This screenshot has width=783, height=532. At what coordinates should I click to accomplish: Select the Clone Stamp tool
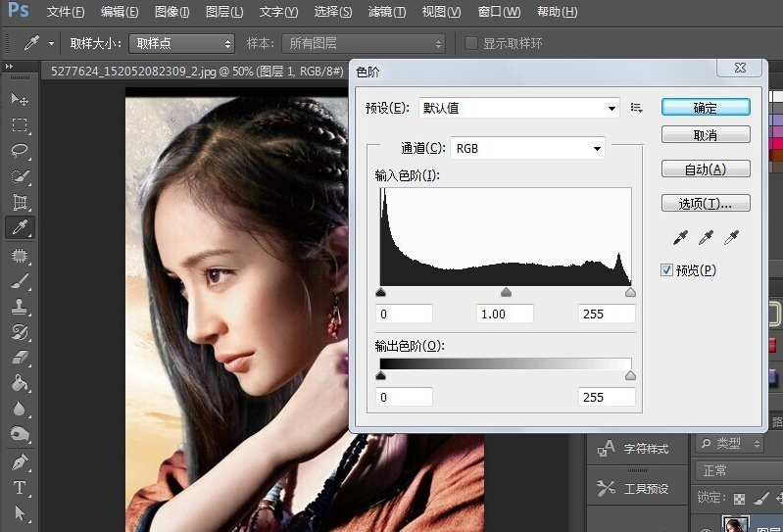[20, 307]
